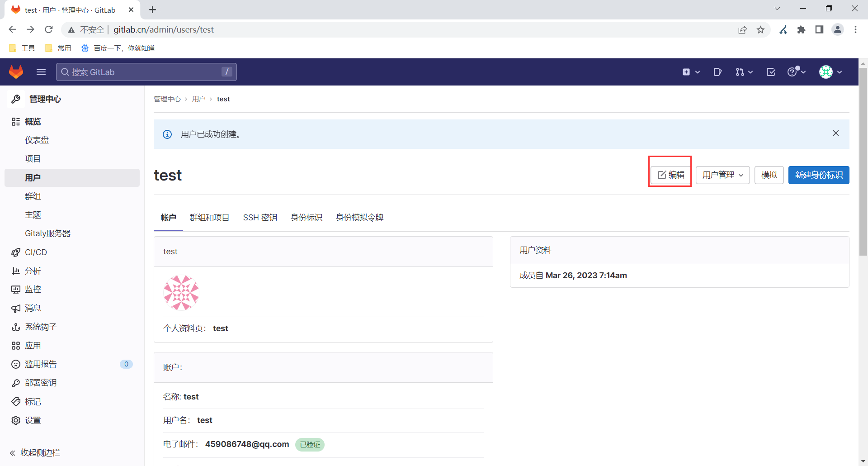The height and width of the screenshot is (466, 868).
Task: Open 消息 in the sidebar
Action: [x=72, y=308]
